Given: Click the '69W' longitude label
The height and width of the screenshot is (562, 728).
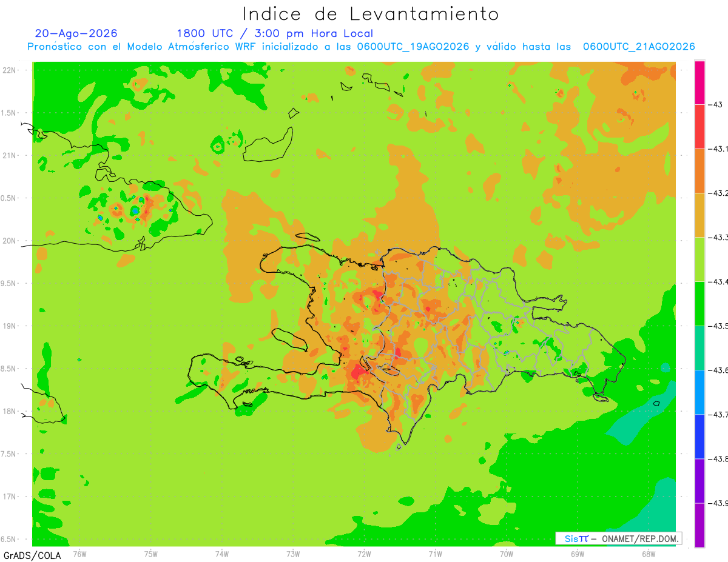Looking at the screenshot, I should [x=578, y=554].
